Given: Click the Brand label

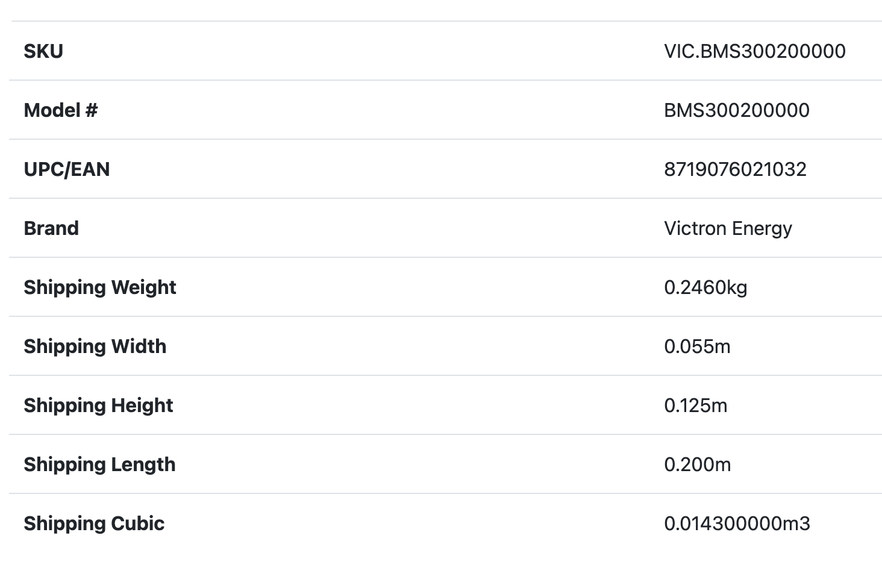Looking at the screenshot, I should click(x=51, y=228).
